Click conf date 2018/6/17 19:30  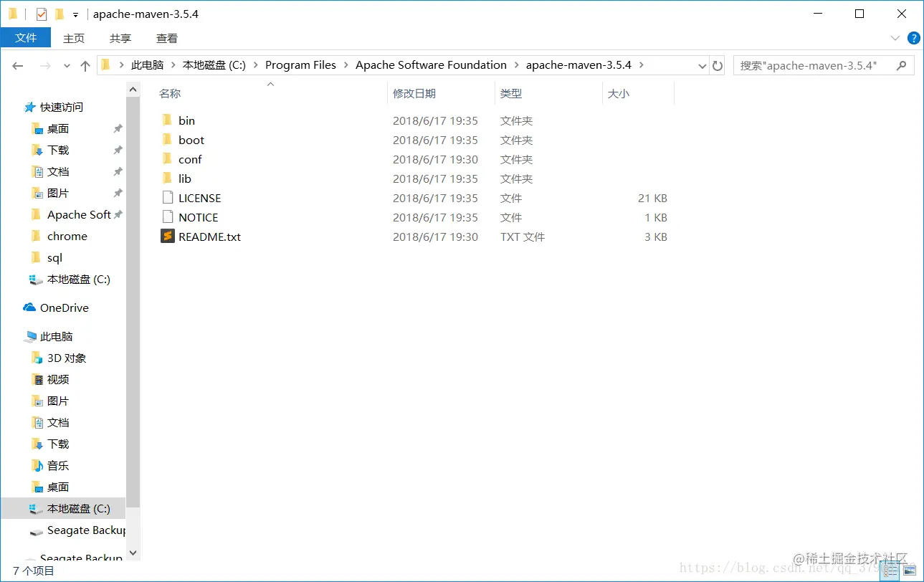[435, 159]
